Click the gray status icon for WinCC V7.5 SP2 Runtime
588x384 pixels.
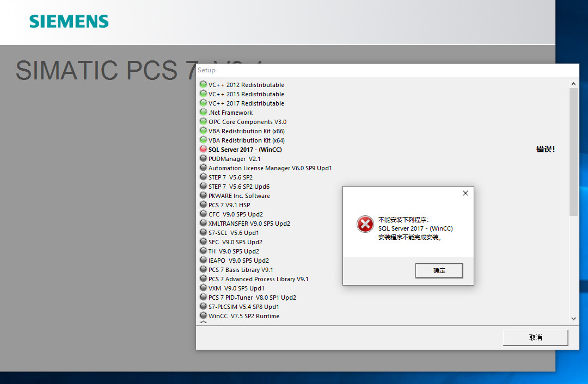tap(203, 315)
